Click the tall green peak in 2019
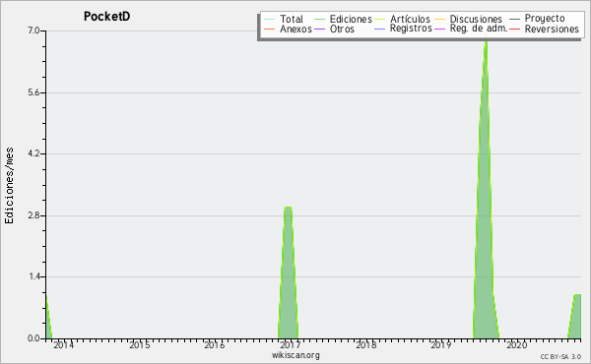The height and width of the screenshot is (364, 591). [x=486, y=188]
